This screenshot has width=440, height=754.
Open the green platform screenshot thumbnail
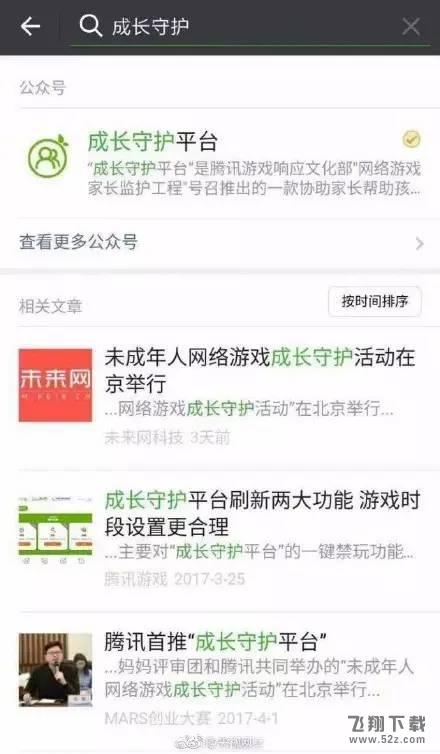click(55, 529)
